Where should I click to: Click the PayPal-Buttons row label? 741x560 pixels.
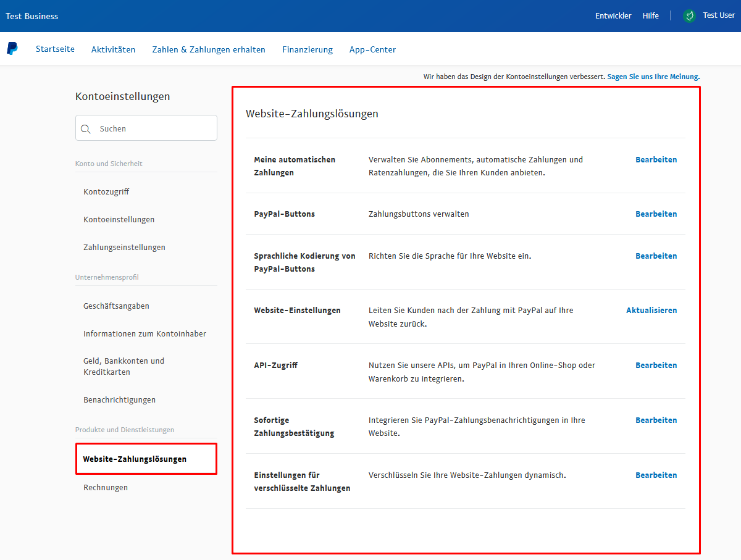click(285, 214)
